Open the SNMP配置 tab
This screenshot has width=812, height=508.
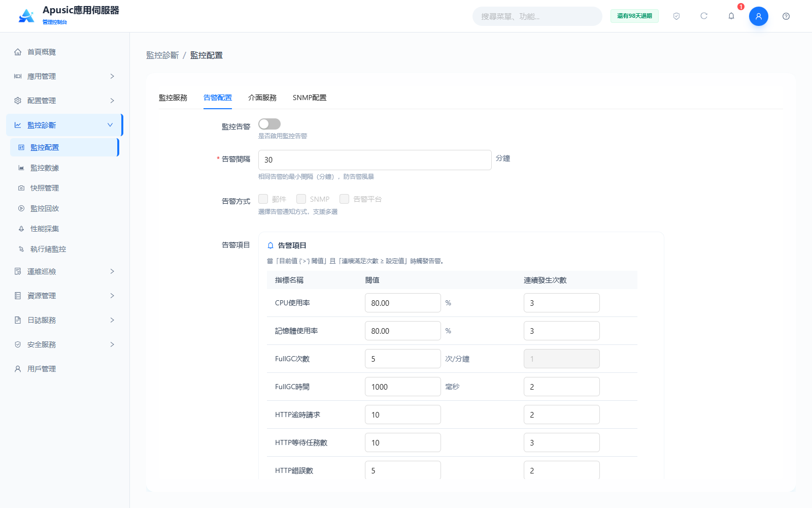tap(310, 98)
